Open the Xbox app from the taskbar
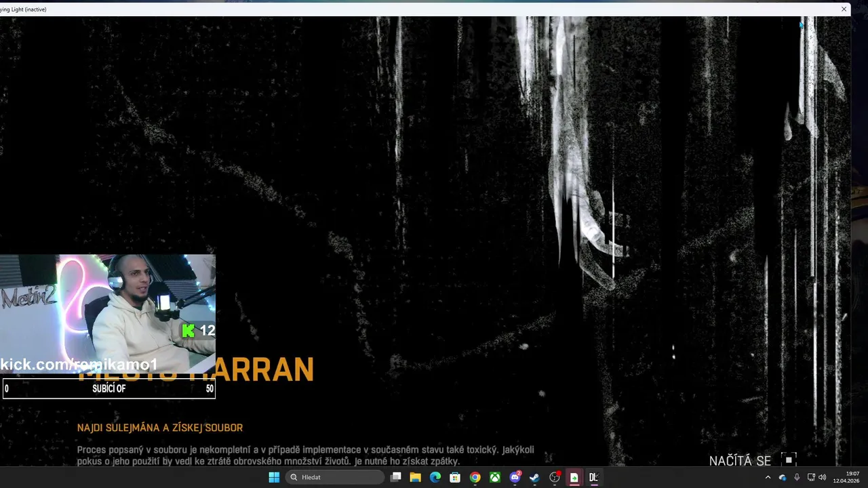Image resolution: width=868 pixels, height=488 pixels. click(x=495, y=477)
